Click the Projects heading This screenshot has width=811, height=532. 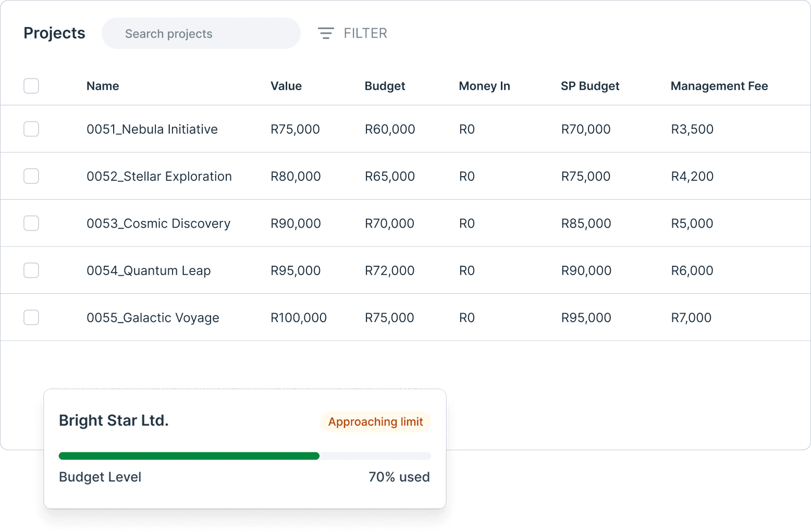pos(54,33)
